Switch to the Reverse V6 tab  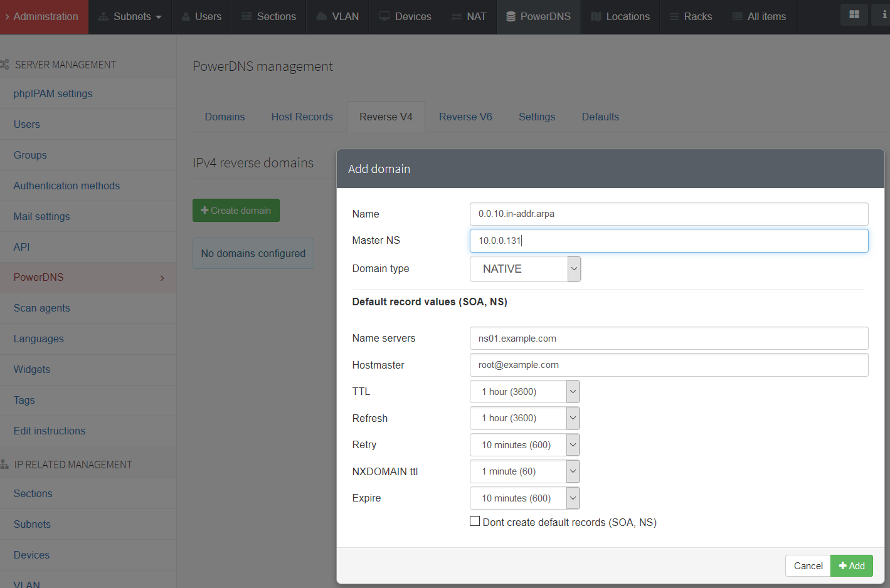465,117
